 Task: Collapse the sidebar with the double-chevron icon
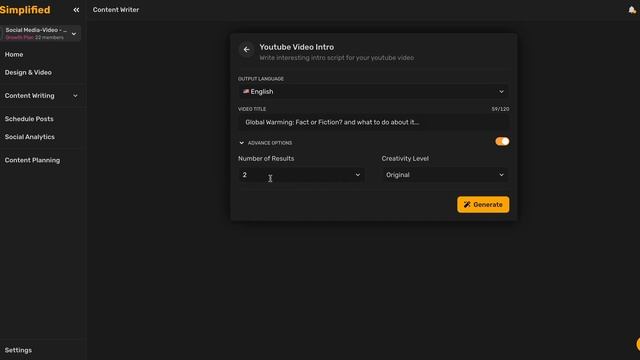pos(76,10)
